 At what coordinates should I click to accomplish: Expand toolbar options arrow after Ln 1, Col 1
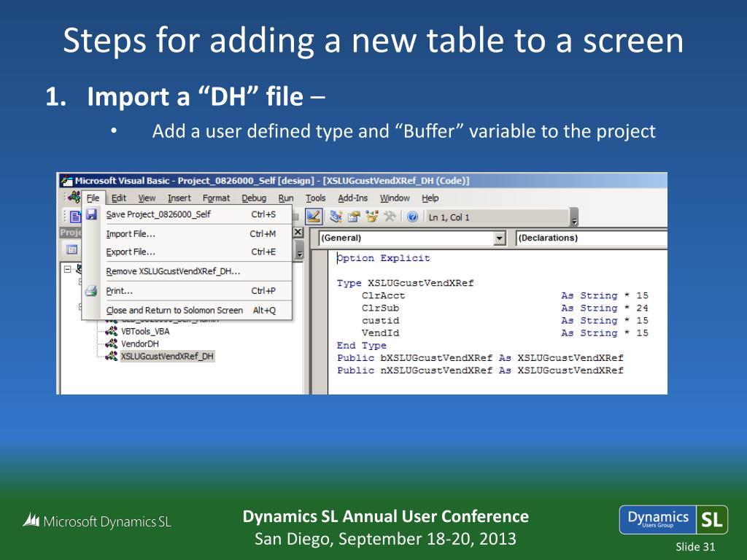click(x=574, y=217)
